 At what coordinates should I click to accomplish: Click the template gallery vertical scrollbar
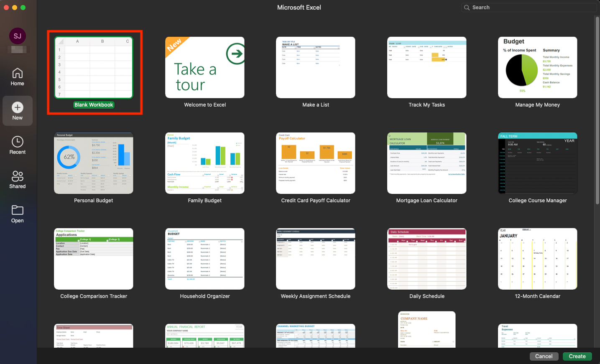click(597, 111)
